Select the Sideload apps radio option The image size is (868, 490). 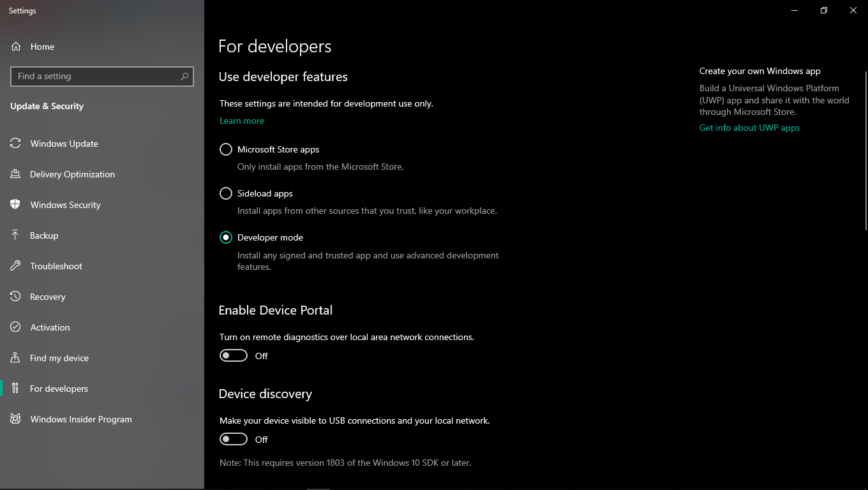click(x=226, y=193)
